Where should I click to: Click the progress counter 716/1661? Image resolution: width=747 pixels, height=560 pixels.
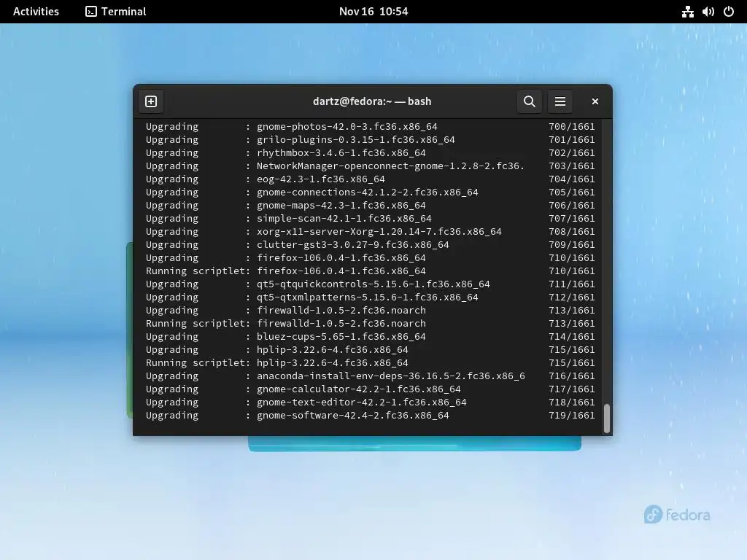pyautogui.click(x=571, y=376)
